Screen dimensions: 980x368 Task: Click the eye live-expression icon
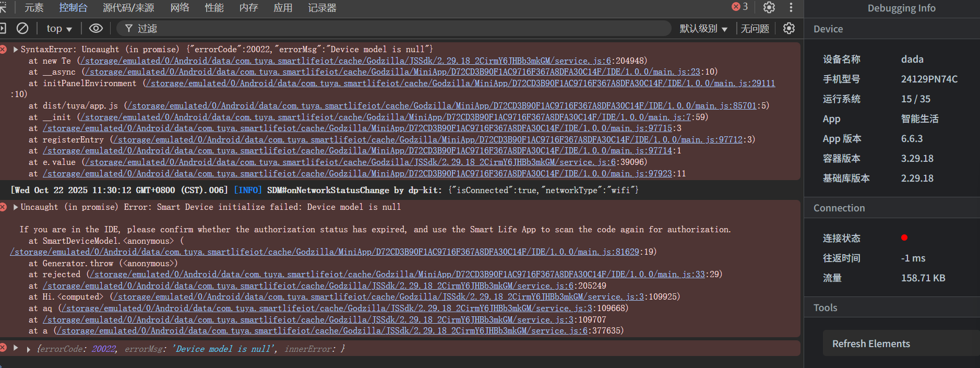click(96, 28)
